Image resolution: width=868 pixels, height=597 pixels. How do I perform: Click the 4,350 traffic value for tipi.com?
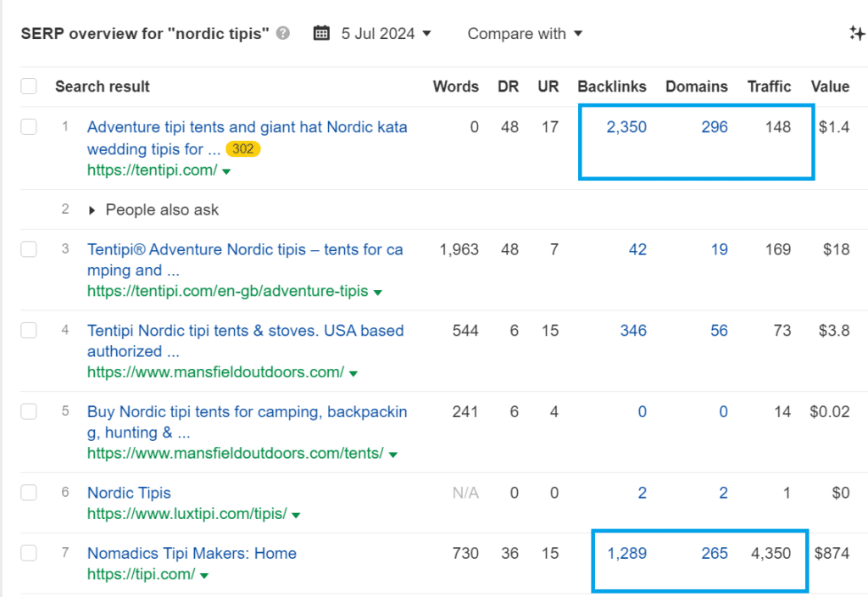coord(771,553)
